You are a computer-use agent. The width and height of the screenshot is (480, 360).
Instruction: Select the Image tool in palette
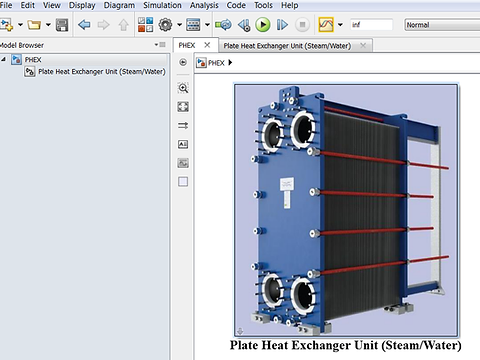(x=183, y=163)
